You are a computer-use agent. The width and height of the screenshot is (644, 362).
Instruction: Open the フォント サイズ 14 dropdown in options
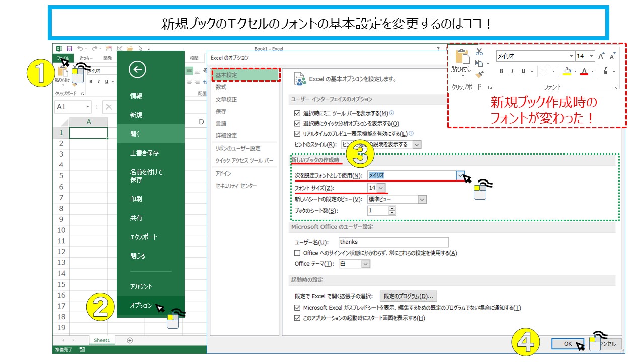click(381, 188)
